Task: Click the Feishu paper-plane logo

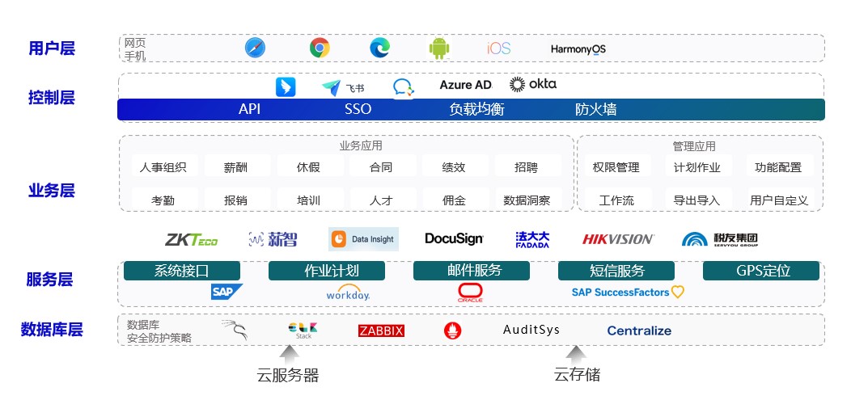Action: tap(342, 86)
